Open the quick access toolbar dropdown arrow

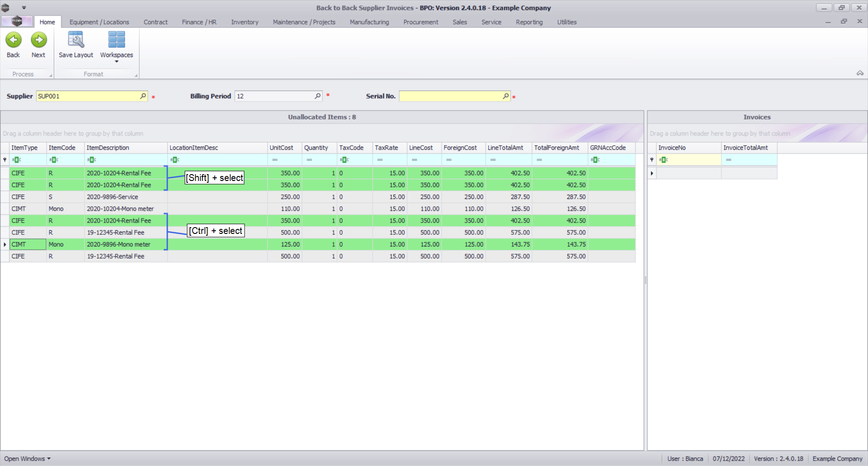click(x=24, y=8)
